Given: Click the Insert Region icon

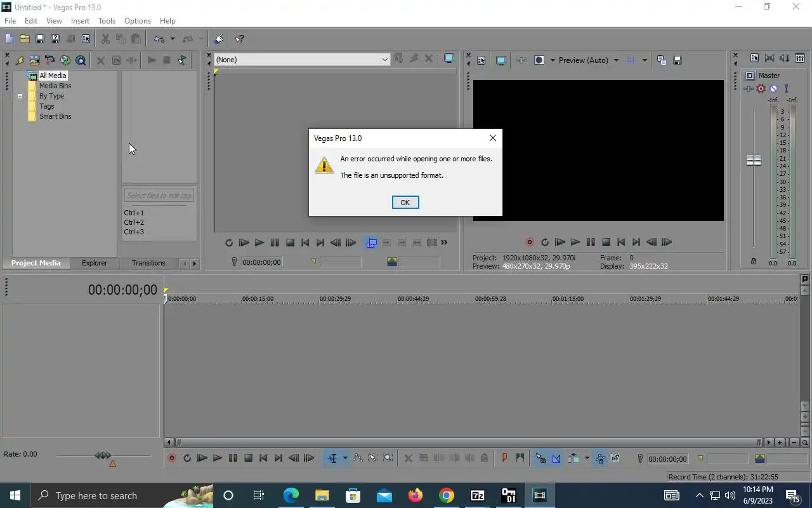Looking at the screenshot, I should [520, 458].
